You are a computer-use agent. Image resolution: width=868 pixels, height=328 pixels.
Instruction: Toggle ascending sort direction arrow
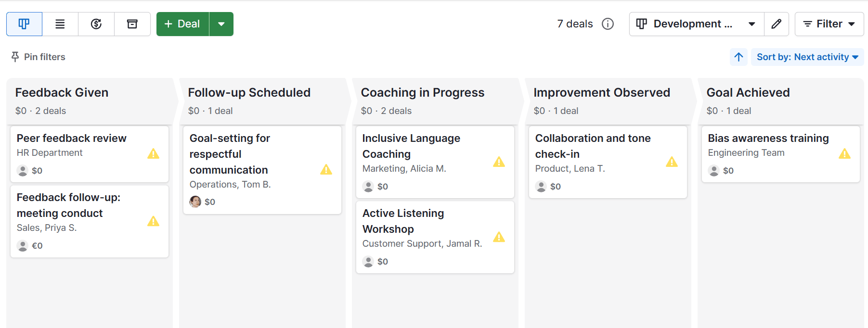click(738, 57)
